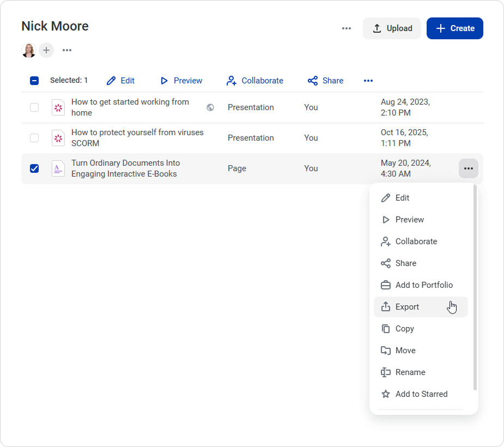Click the presentation icon for viruses SCORM
This screenshot has width=504, height=447.
tap(58, 138)
